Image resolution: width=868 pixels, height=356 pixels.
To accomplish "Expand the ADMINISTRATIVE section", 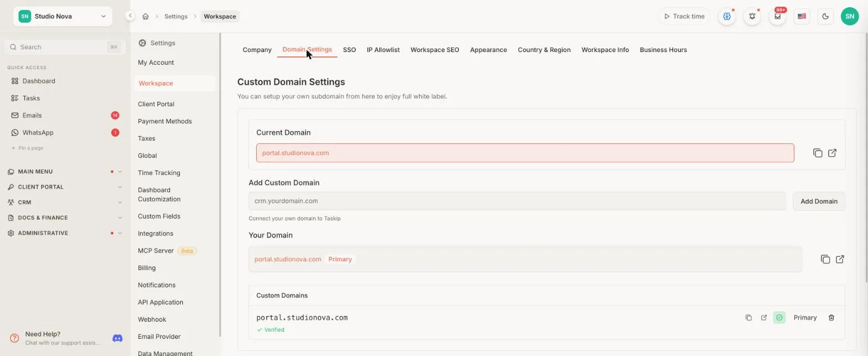I will pos(65,233).
